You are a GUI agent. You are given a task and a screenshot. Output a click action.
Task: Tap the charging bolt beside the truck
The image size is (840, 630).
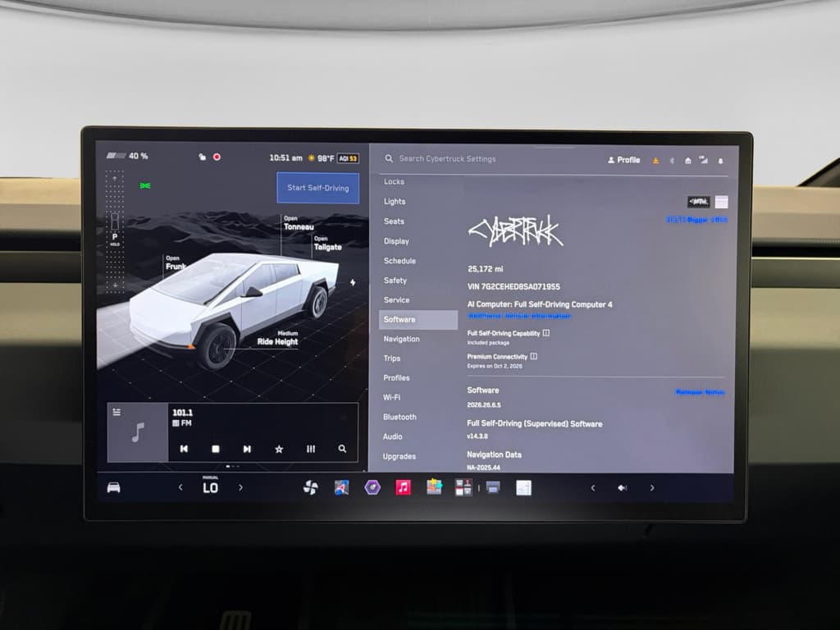[x=353, y=282]
